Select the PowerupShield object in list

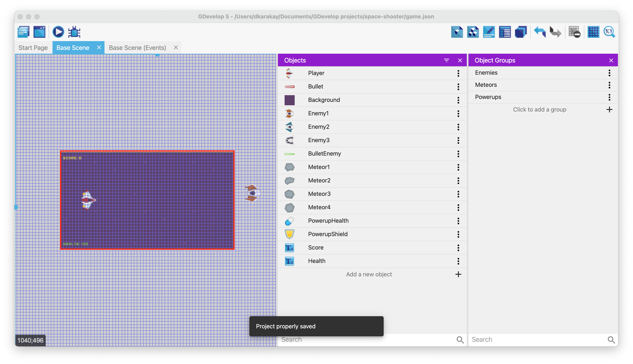point(327,234)
